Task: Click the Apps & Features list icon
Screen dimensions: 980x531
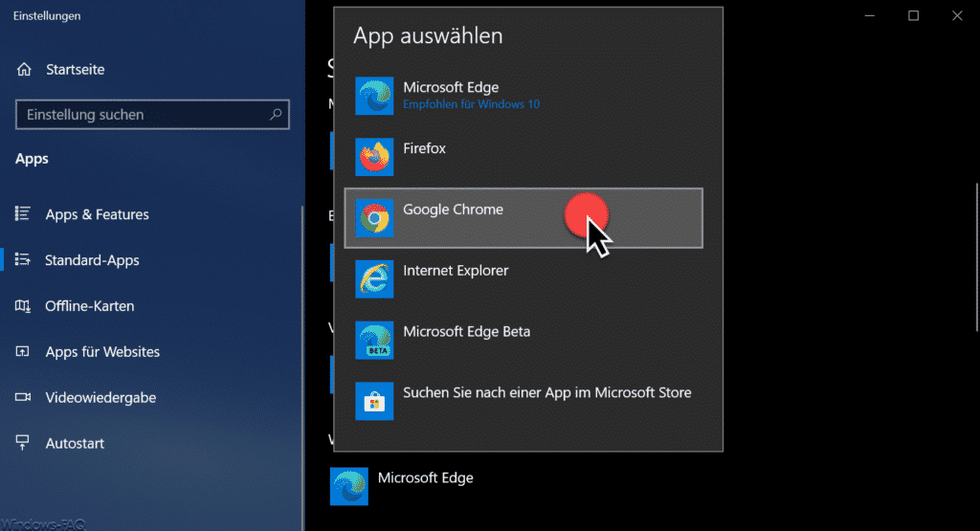Action: [x=23, y=213]
